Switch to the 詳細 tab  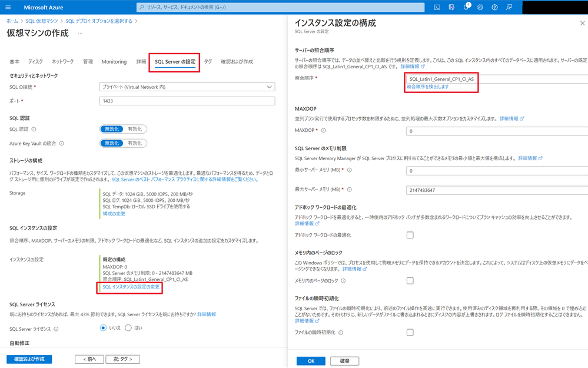(x=141, y=61)
